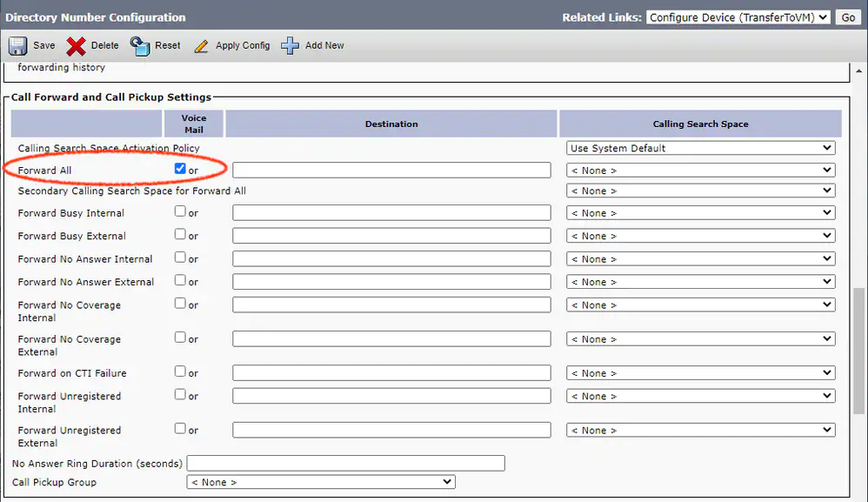
Task: Check Forward Busy External voice mail box
Action: (180, 233)
